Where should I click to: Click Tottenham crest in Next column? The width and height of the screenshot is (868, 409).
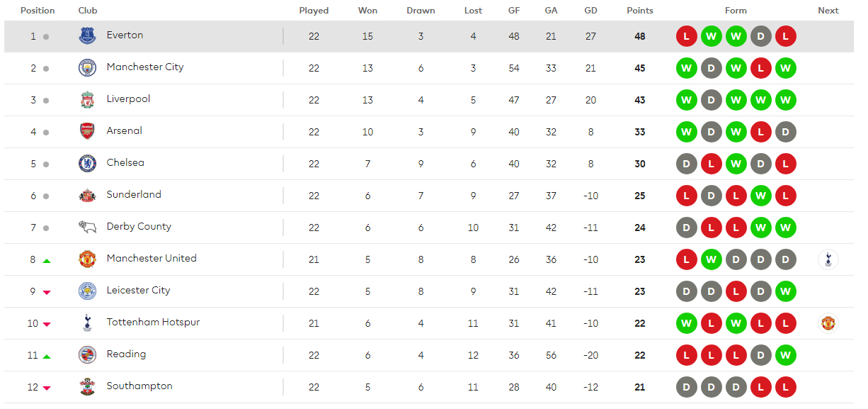(x=828, y=259)
